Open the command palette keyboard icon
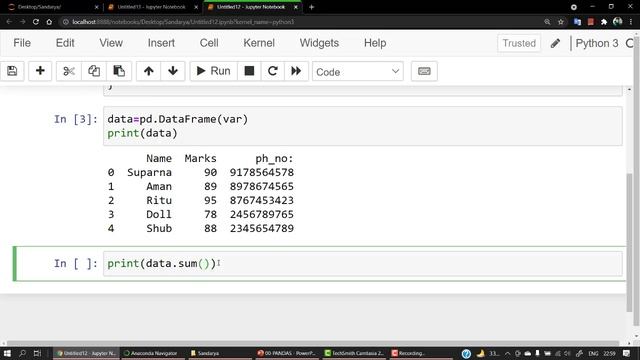The height and width of the screenshot is (360, 640). click(424, 71)
